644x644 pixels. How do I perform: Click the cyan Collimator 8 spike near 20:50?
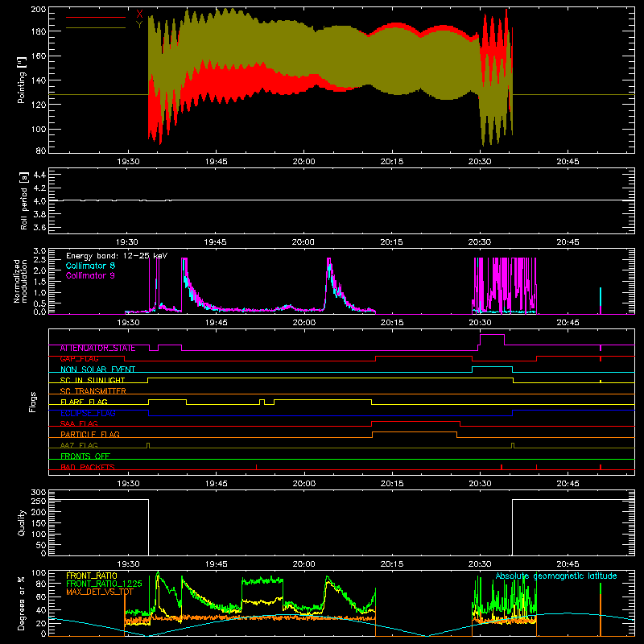coord(601,296)
